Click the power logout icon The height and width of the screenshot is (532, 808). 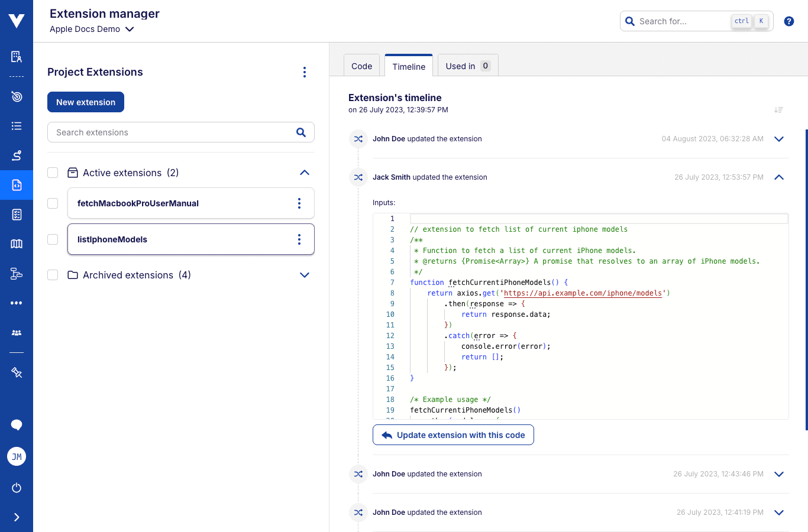pyautogui.click(x=17, y=488)
